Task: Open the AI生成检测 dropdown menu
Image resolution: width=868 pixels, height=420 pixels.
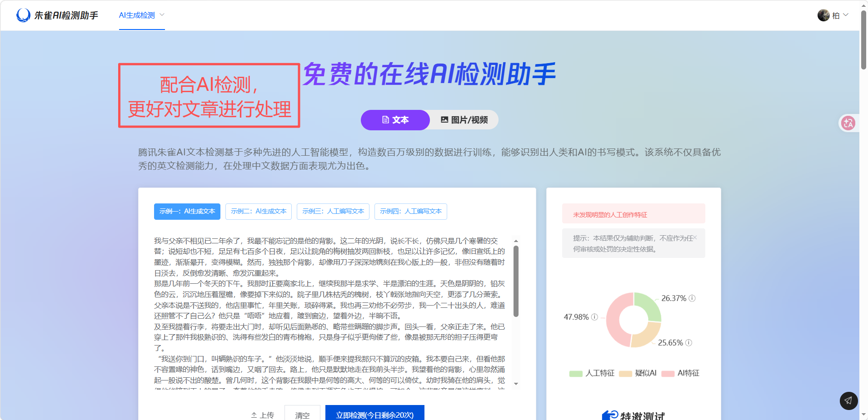Action: tap(142, 15)
